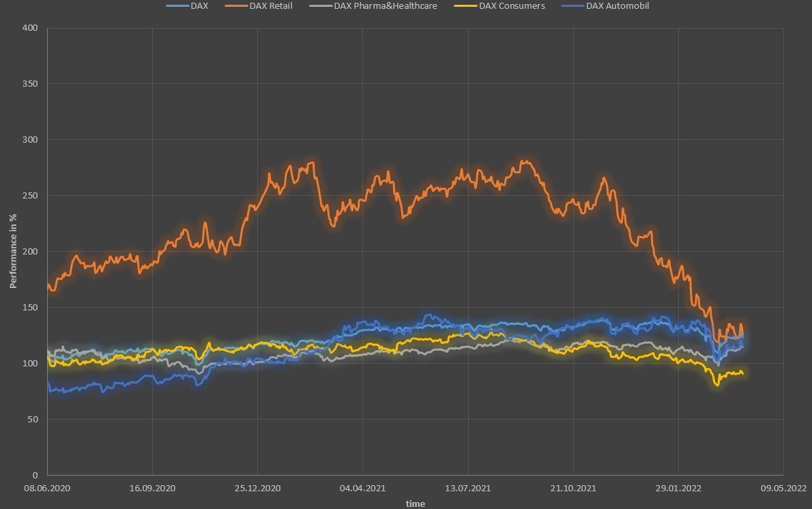This screenshot has height=509, width=812.
Task: Click the 200 y-axis label
Action: point(30,252)
